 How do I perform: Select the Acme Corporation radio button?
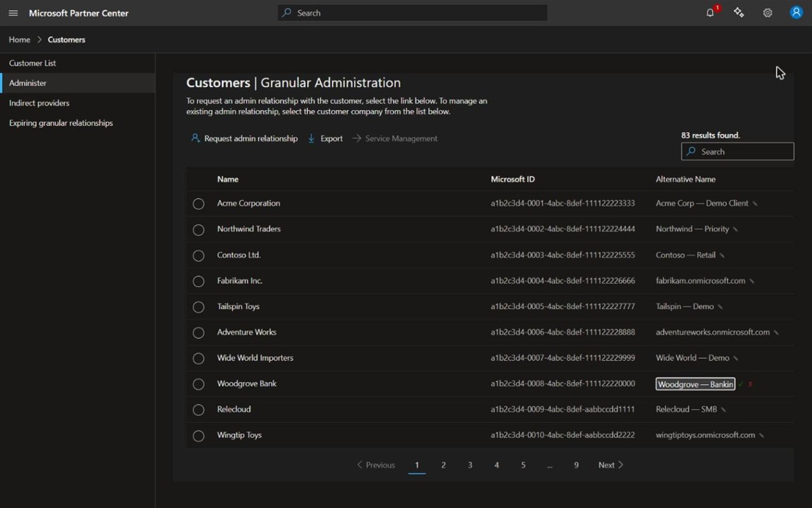[x=199, y=204]
